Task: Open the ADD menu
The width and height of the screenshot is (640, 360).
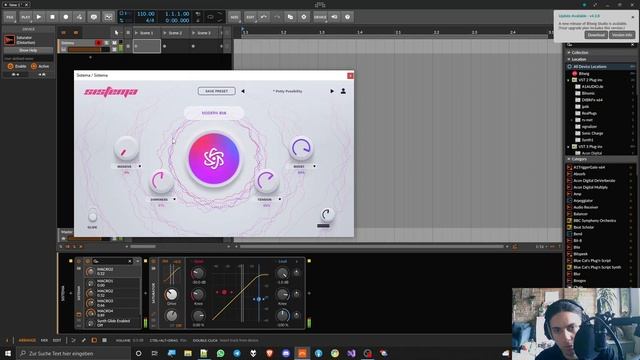Action: (x=234, y=17)
